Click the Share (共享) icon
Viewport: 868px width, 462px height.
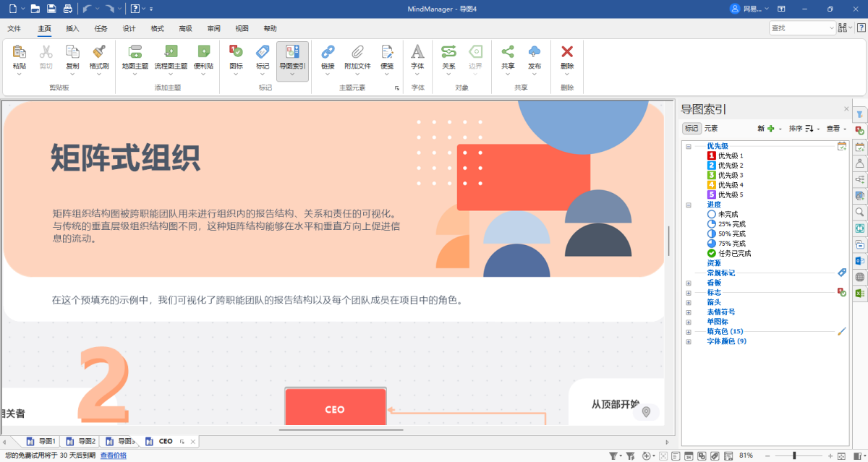[x=508, y=52]
